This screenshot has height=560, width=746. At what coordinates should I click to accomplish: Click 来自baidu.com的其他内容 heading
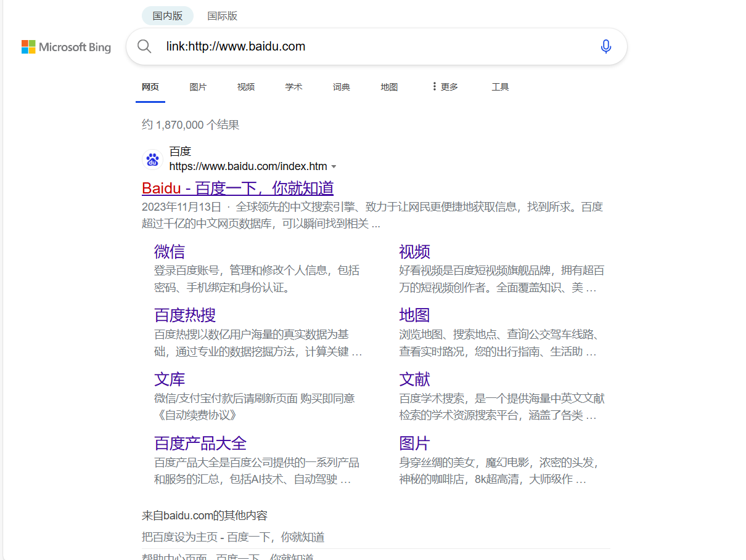(x=205, y=516)
